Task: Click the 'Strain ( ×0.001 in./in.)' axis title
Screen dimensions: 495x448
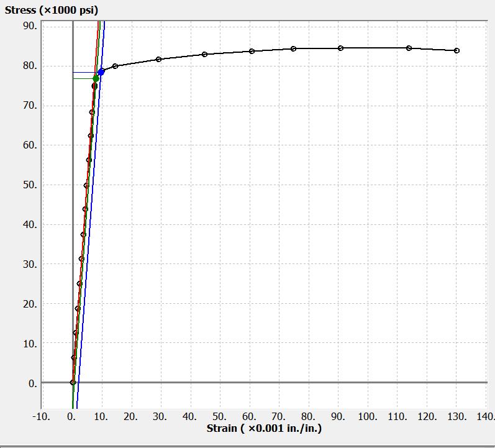Action: (x=264, y=428)
